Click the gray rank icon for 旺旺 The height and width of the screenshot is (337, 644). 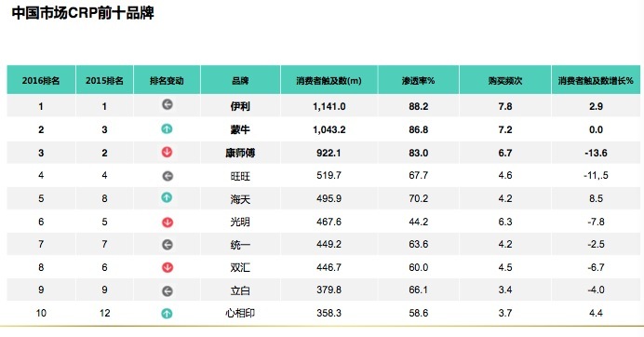tap(168, 176)
